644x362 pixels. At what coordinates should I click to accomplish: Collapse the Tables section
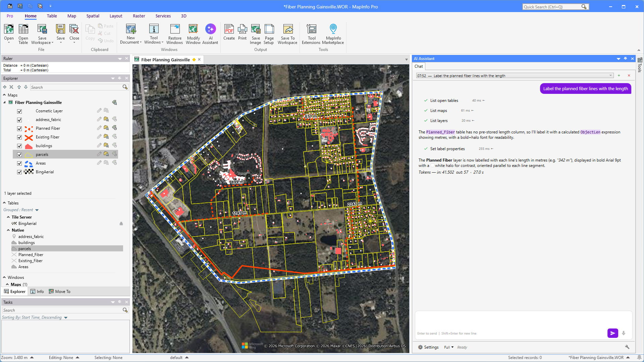pyautogui.click(x=4, y=203)
